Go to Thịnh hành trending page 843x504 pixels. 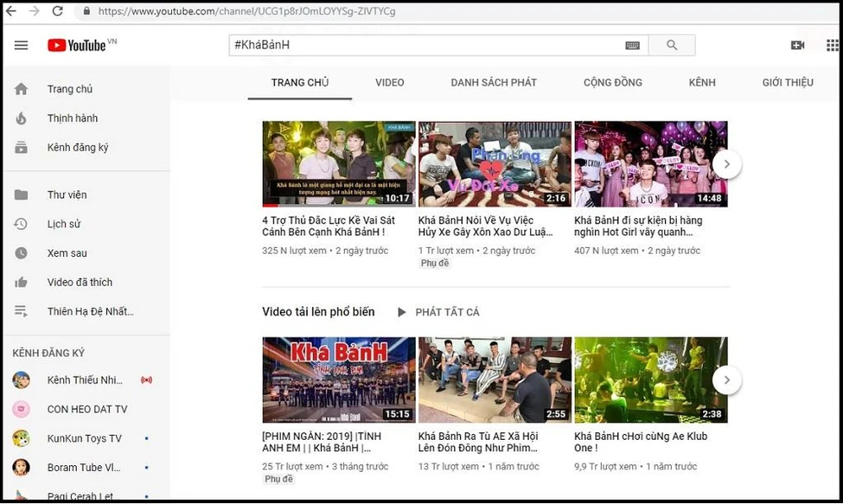(x=72, y=119)
